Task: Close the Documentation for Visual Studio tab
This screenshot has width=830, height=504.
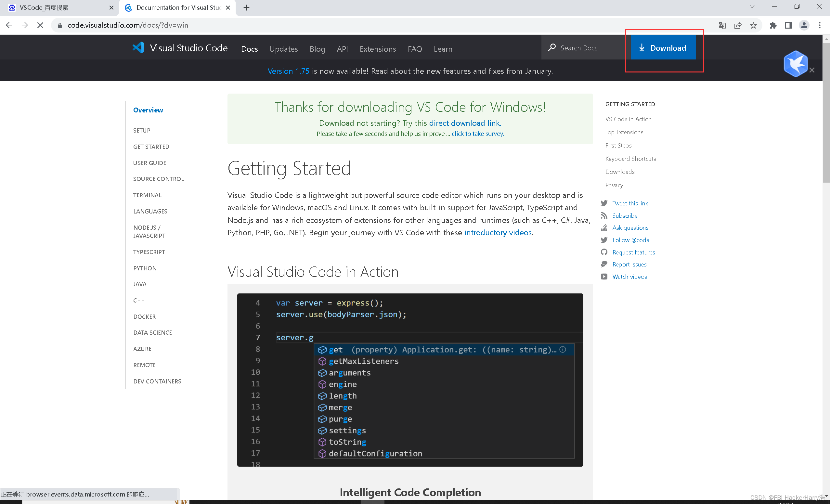Action: coord(228,8)
